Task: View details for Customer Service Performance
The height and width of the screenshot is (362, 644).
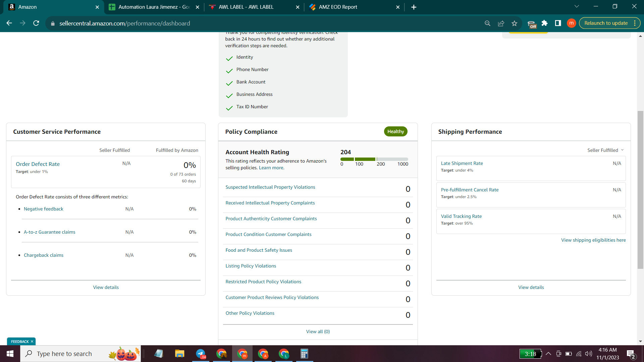Action: click(x=106, y=287)
